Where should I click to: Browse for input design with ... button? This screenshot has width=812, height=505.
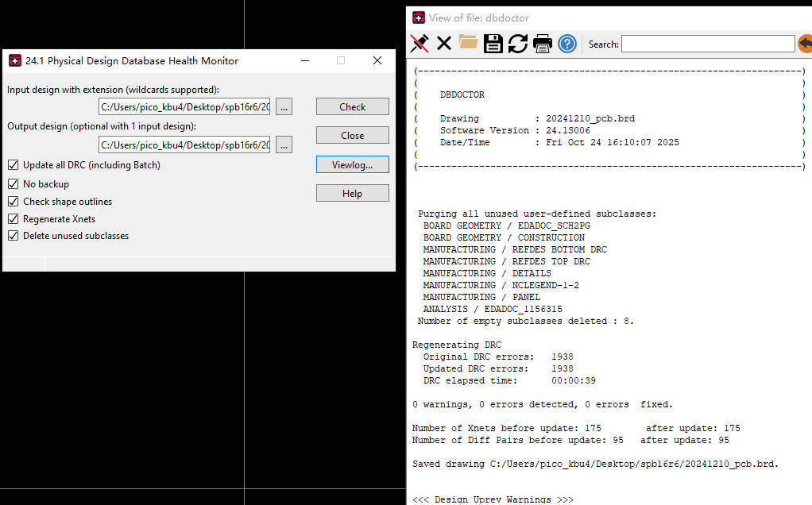(x=284, y=106)
